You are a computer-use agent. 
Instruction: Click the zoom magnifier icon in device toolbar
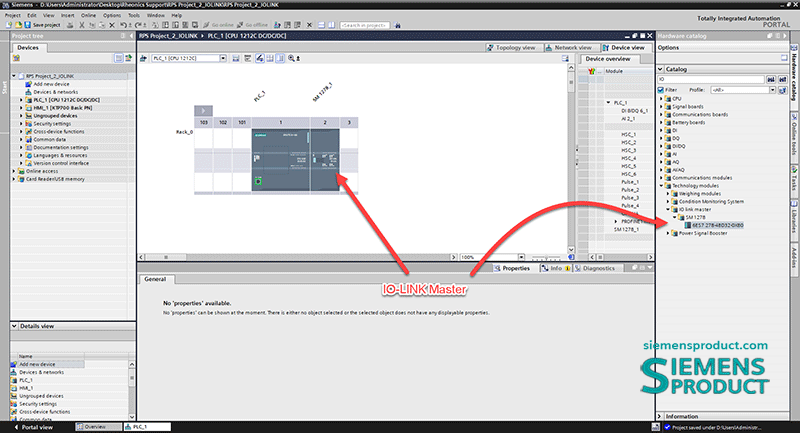point(291,58)
